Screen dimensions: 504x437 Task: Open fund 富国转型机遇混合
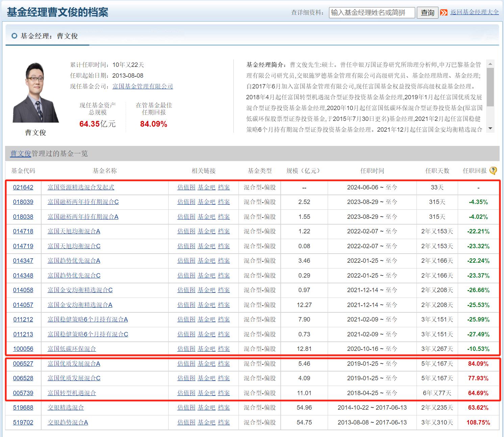(x=72, y=393)
